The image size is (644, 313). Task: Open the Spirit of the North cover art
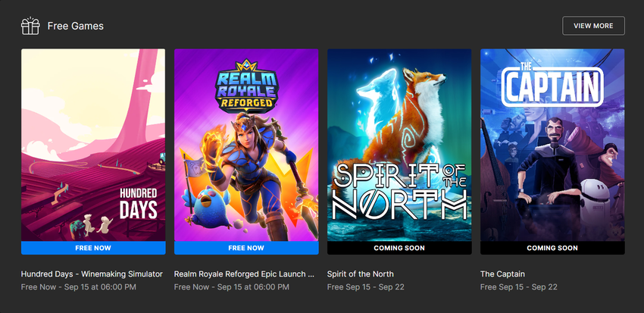click(399, 145)
